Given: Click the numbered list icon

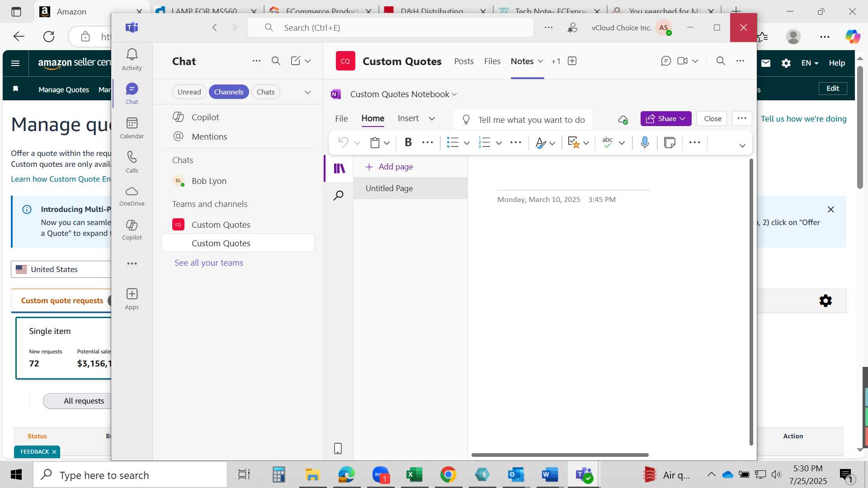Looking at the screenshot, I should click(484, 143).
